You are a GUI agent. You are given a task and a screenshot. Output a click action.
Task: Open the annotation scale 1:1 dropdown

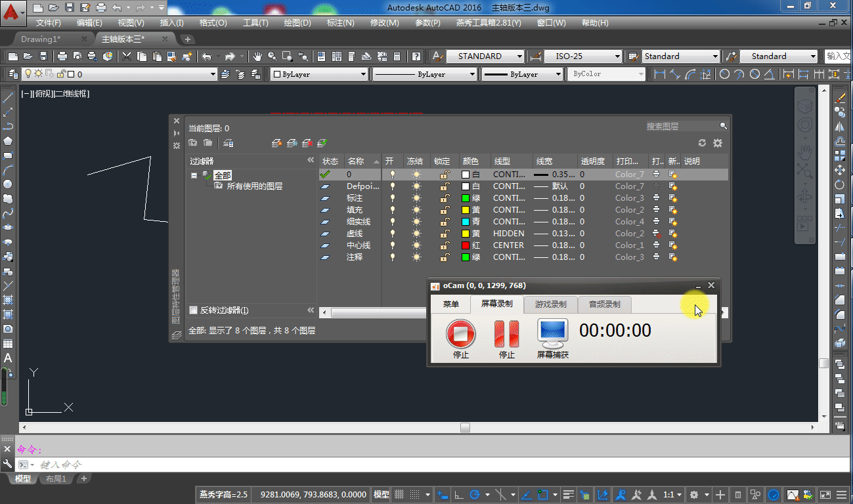(673, 495)
